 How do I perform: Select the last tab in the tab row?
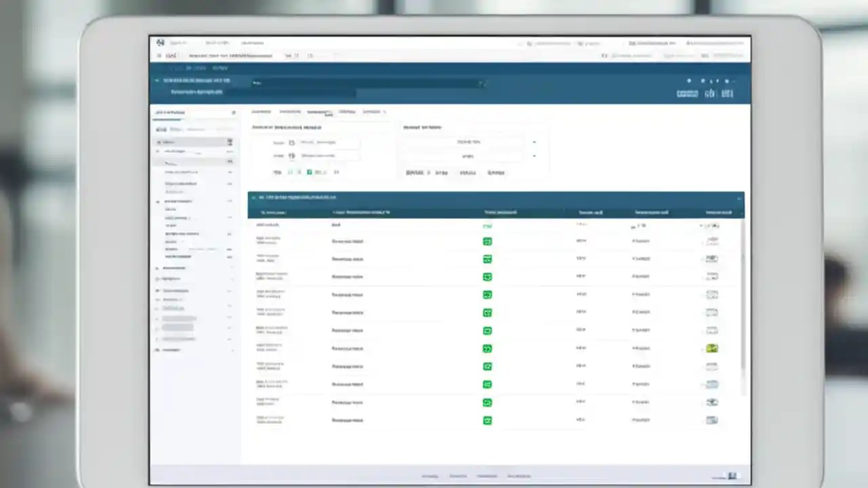[x=374, y=112]
